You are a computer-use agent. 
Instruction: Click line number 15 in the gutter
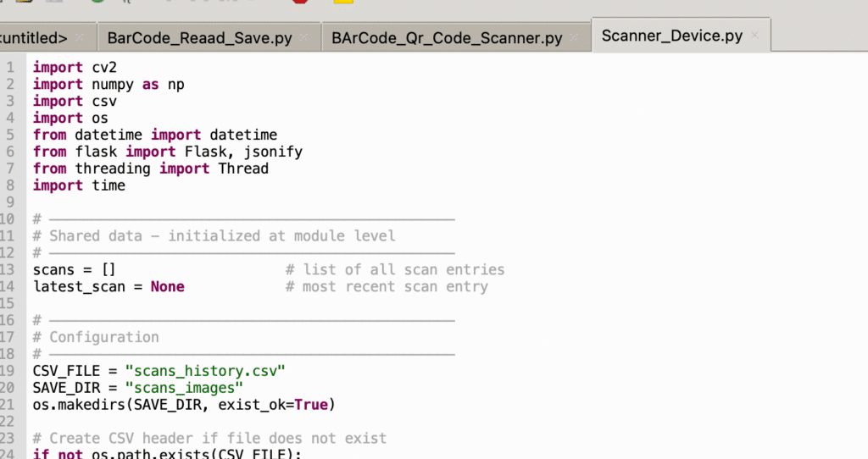click(x=7, y=304)
